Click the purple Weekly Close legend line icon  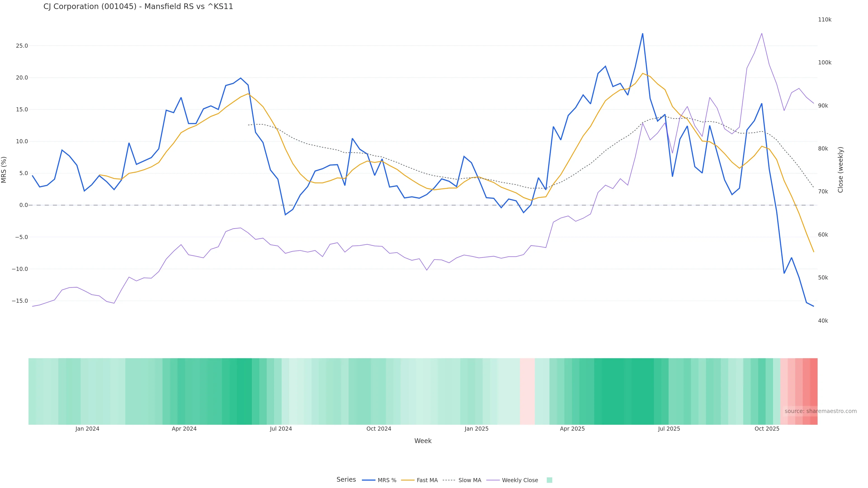[x=493, y=480]
